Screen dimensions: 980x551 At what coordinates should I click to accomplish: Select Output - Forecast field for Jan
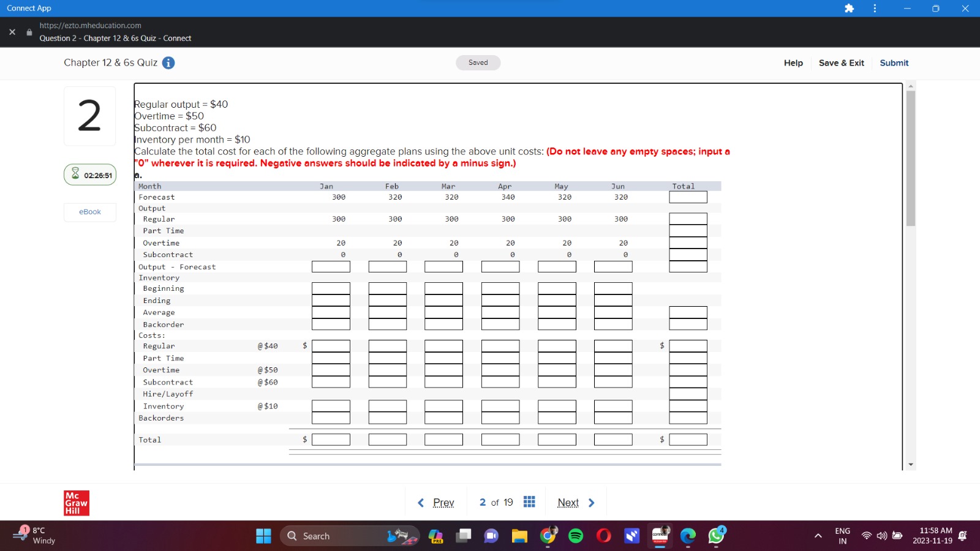[x=331, y=267]
